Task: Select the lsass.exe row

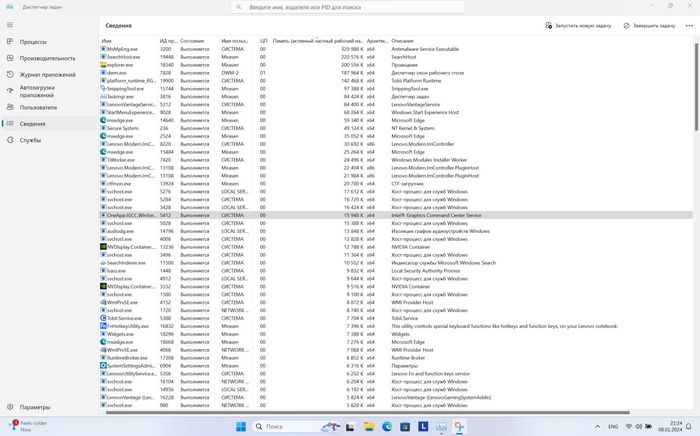Action: (x=396, y=271)
